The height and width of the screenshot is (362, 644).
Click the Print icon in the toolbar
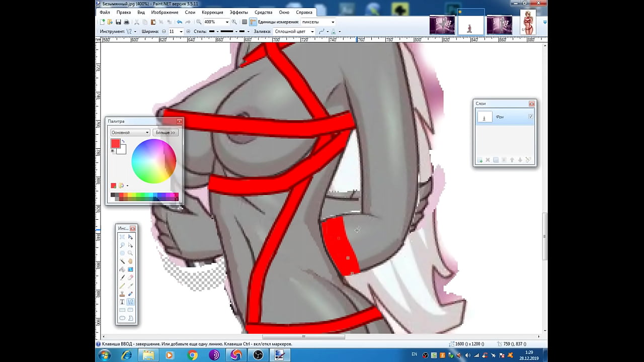[x=126, y=22]
